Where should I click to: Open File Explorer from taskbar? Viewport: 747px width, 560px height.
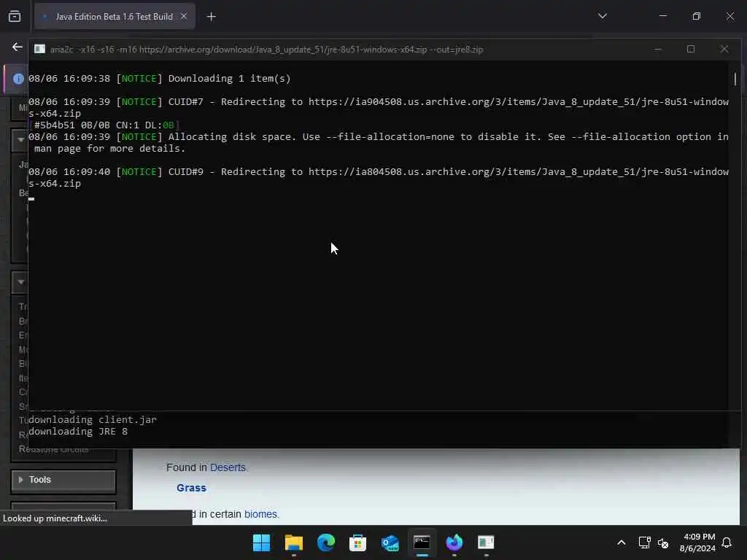tap(293, 542)
